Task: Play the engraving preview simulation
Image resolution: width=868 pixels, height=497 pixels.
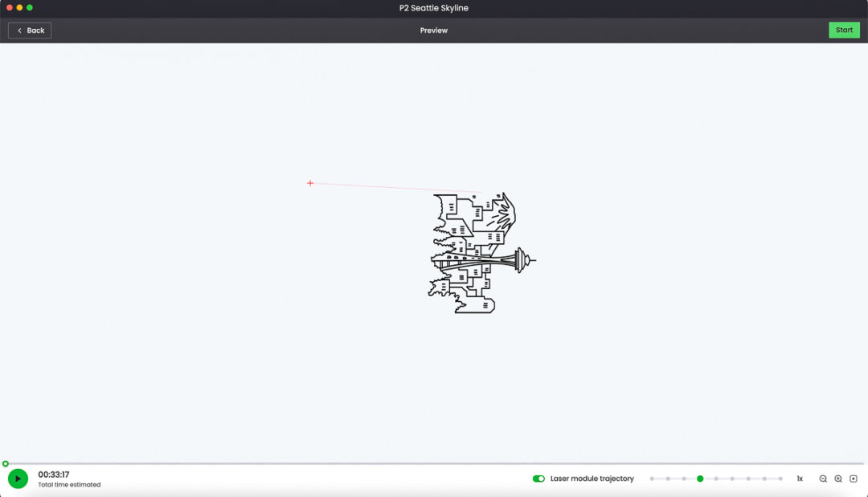Action: point(18,479)
